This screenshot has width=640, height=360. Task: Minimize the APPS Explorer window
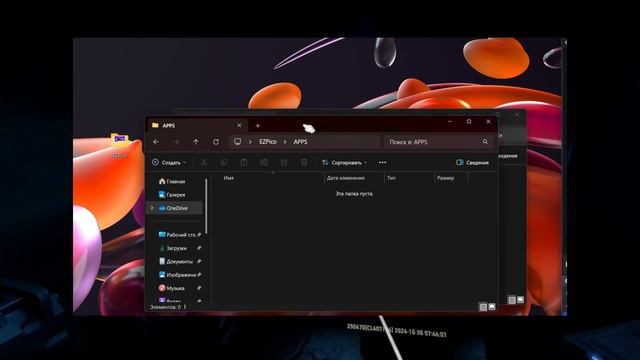(450, 122)
